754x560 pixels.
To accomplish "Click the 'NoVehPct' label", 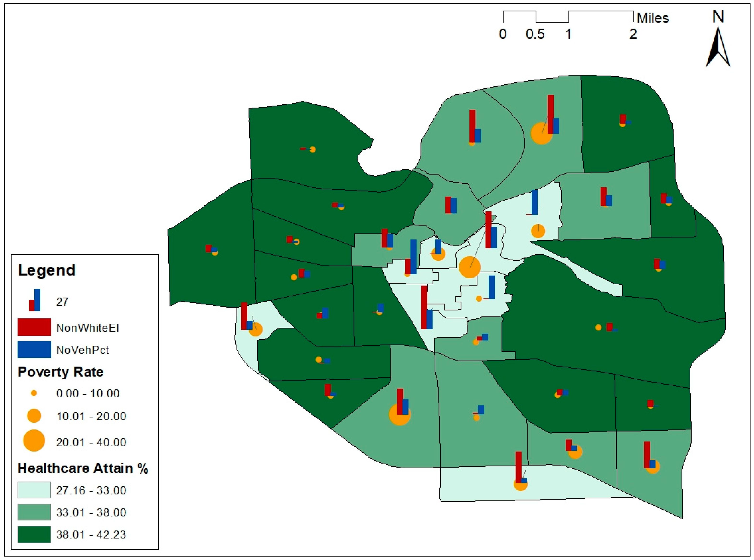I will (83, 350).
